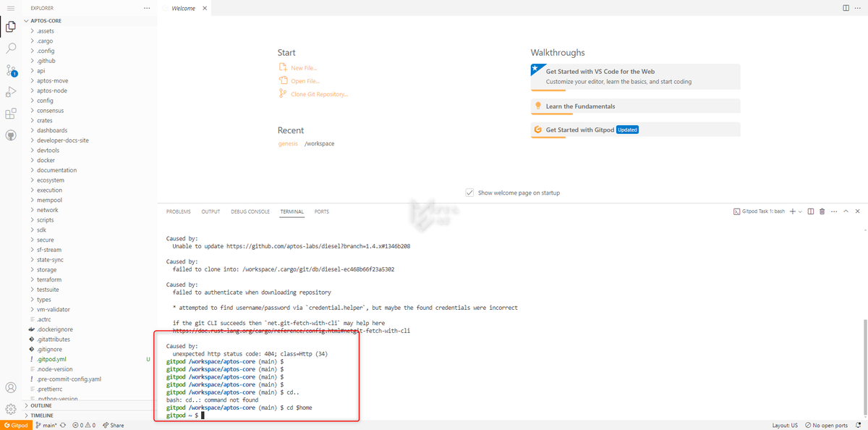The height and width of the screenshot is (430, 868).
Task: Open the Extensions view
Action: [x=11, y=114]
